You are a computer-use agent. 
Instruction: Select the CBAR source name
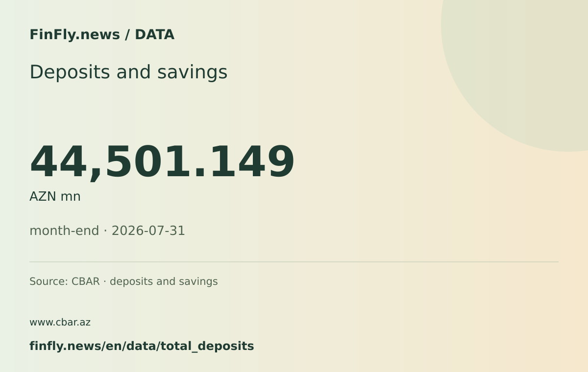[x=85, y=281]
